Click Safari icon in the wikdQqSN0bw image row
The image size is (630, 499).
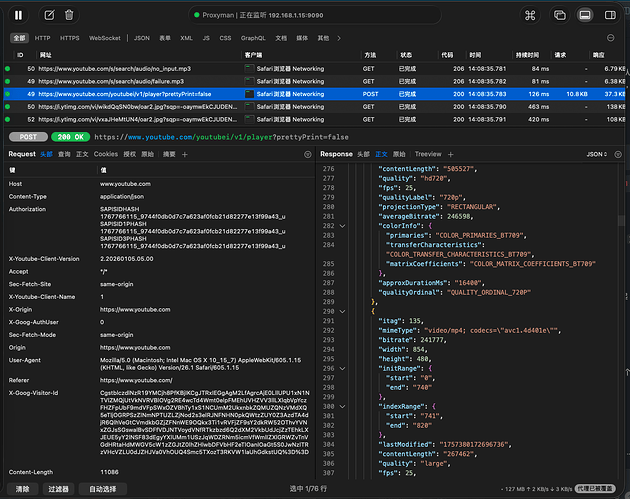250,106
